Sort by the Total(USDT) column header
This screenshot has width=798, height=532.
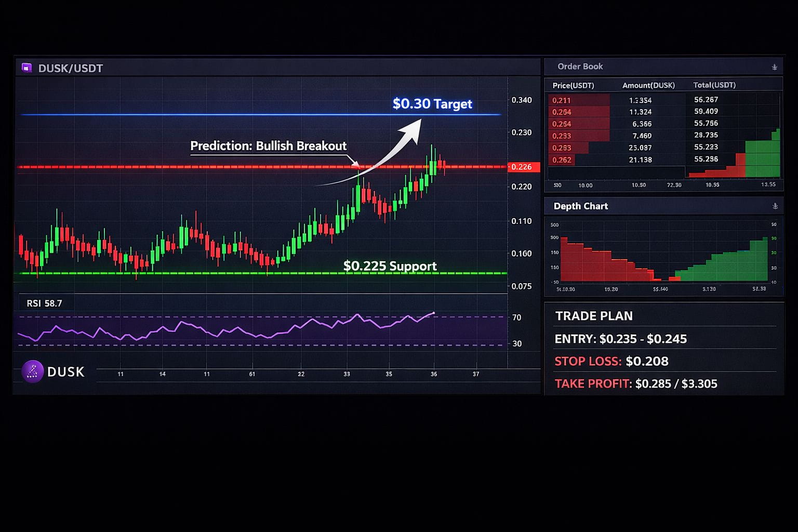click(714, 85)
